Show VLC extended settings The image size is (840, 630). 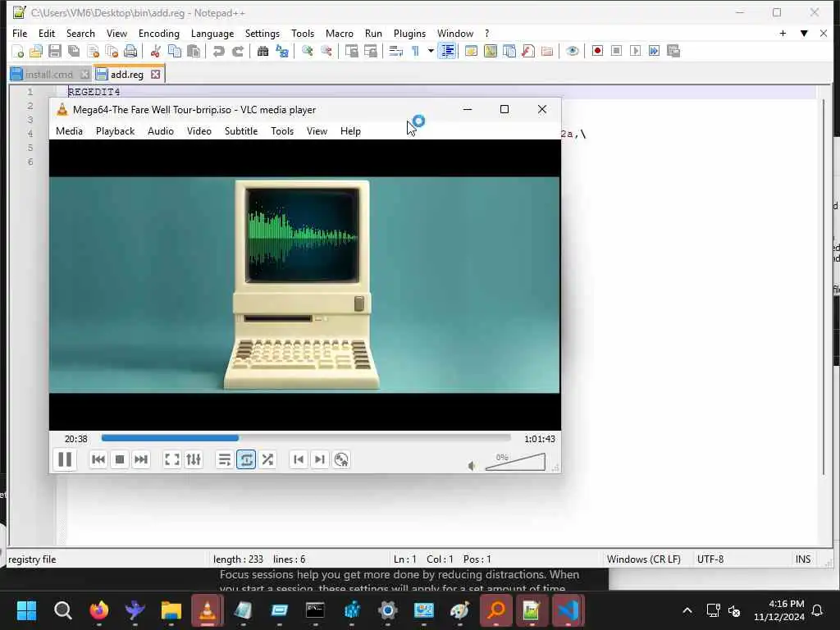tap(194, 459)
